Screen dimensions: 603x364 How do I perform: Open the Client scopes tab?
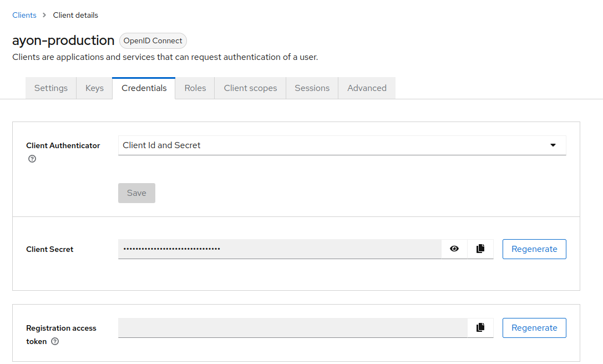[x=250, y=88]
